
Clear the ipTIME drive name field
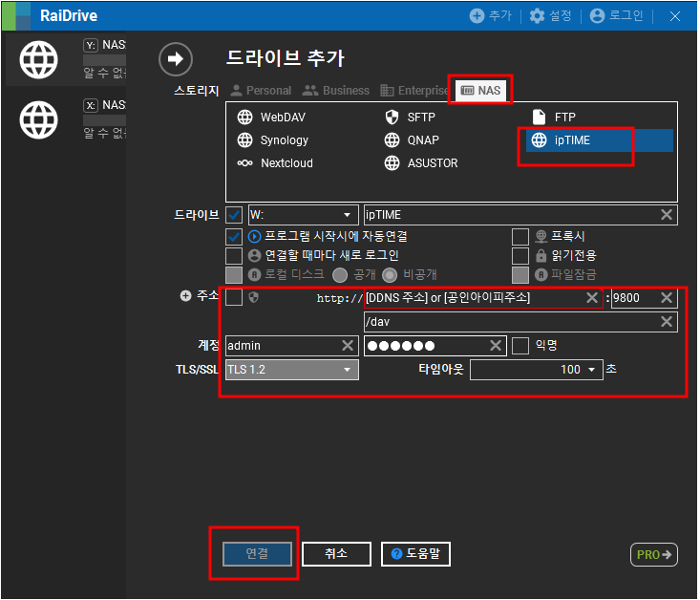click(x=667, y=215)
